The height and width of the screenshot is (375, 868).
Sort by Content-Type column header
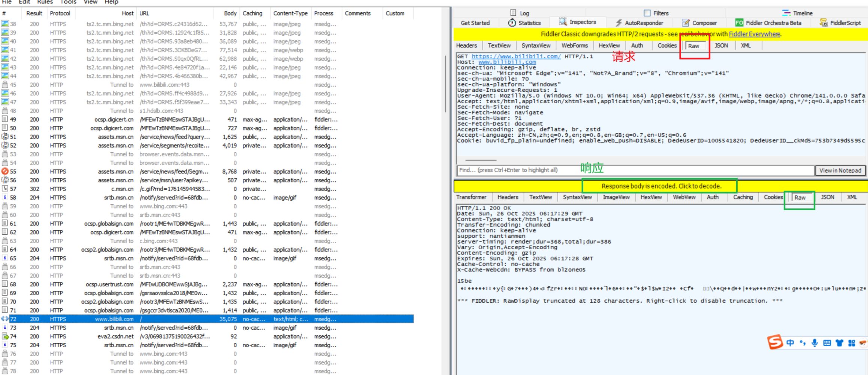290,13
